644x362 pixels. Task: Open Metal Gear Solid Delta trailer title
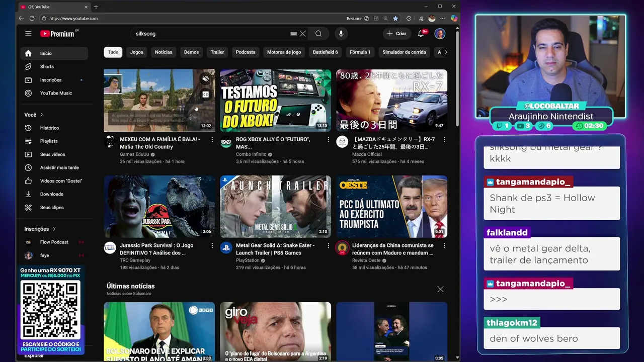275,249
